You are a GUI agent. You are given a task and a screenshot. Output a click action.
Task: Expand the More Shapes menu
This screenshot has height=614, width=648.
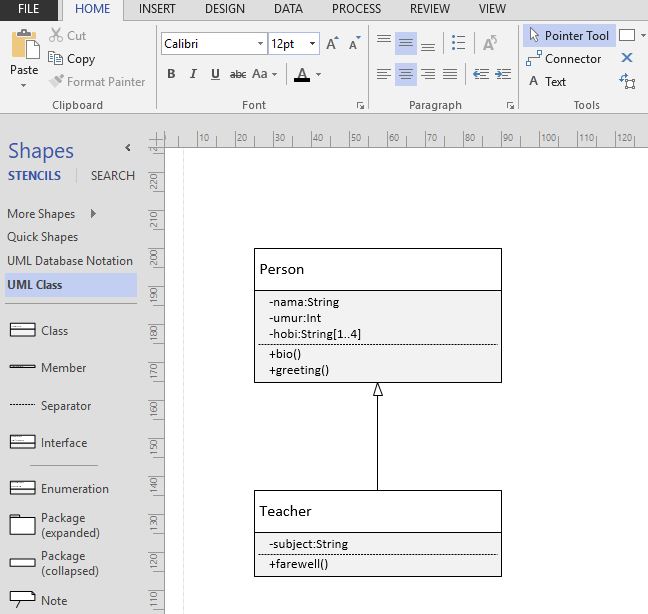tap(52, 214)
